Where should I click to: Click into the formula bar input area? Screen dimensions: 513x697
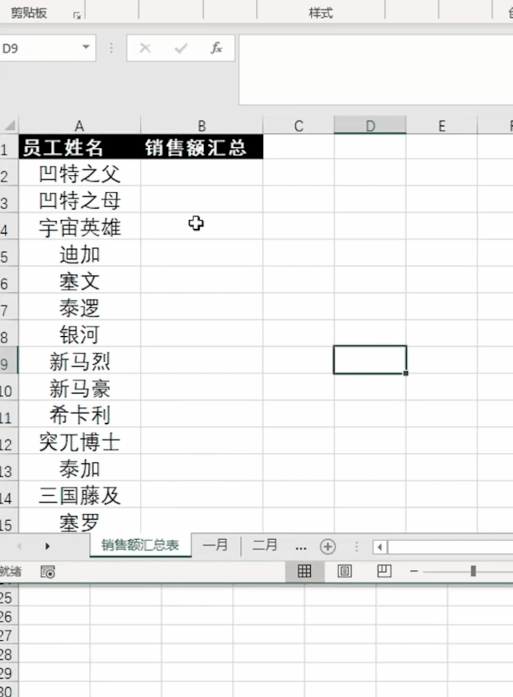point(376,70)
